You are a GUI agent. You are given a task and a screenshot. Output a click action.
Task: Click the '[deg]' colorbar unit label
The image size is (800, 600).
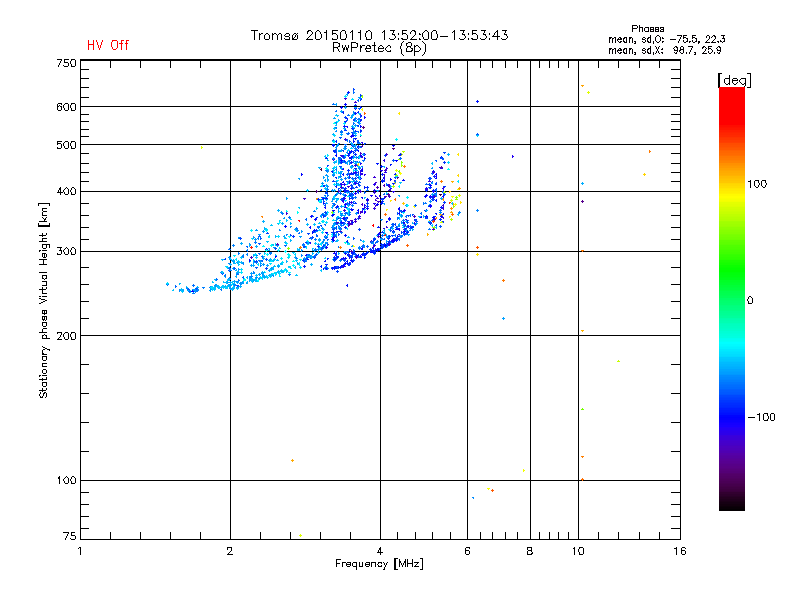(x=734, y=80)
